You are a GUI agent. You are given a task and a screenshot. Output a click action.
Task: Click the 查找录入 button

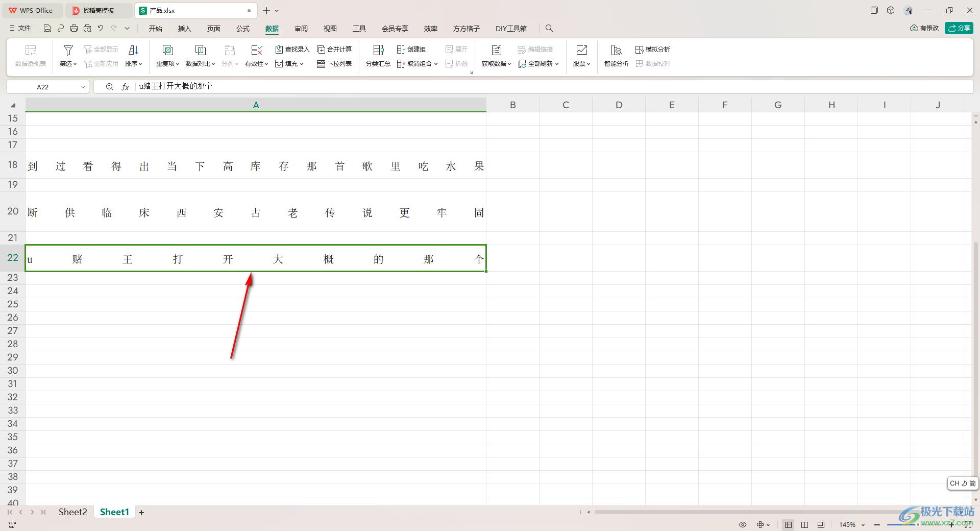292,50
